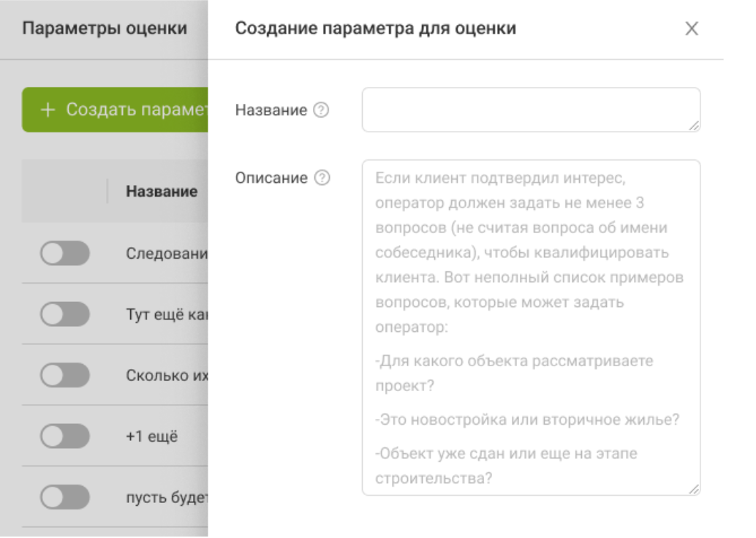
Task: Enable the switch for the Тут ещё ка… row
Action: [x=65, y=315]
